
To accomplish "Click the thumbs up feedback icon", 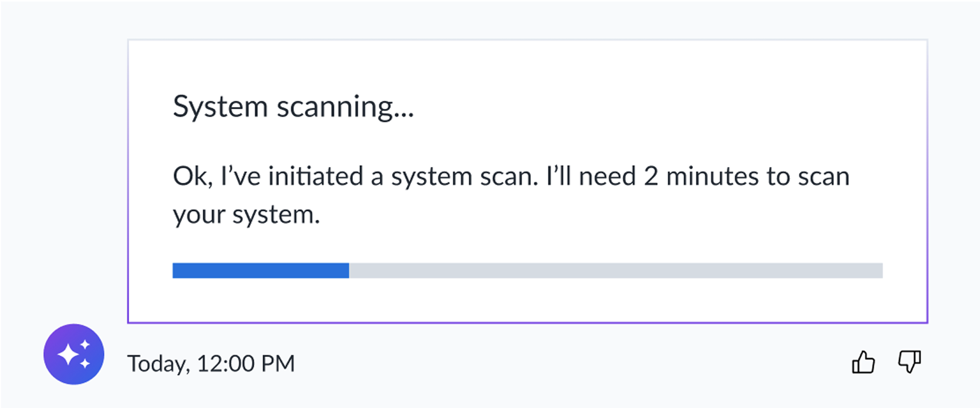I will 863,362.
